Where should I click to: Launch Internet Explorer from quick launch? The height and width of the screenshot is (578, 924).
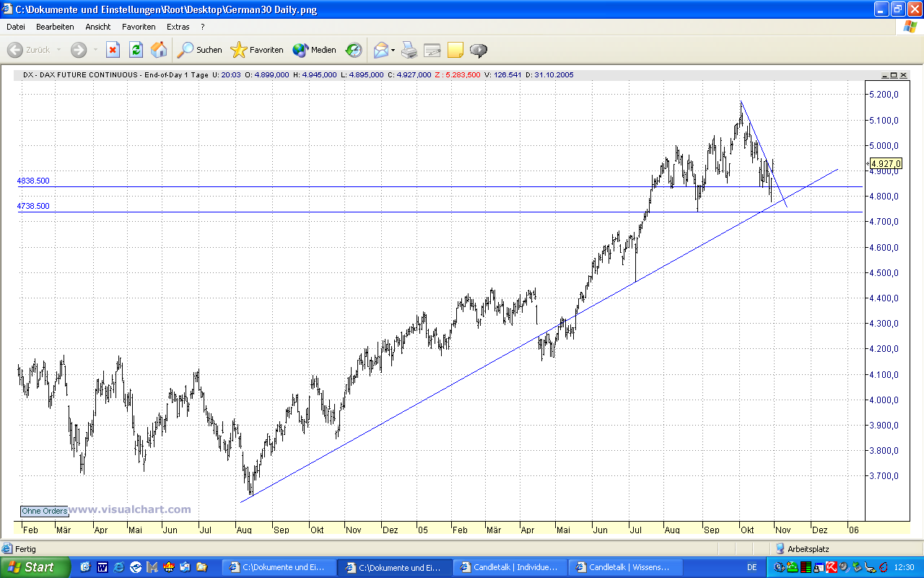click(118, 567)
